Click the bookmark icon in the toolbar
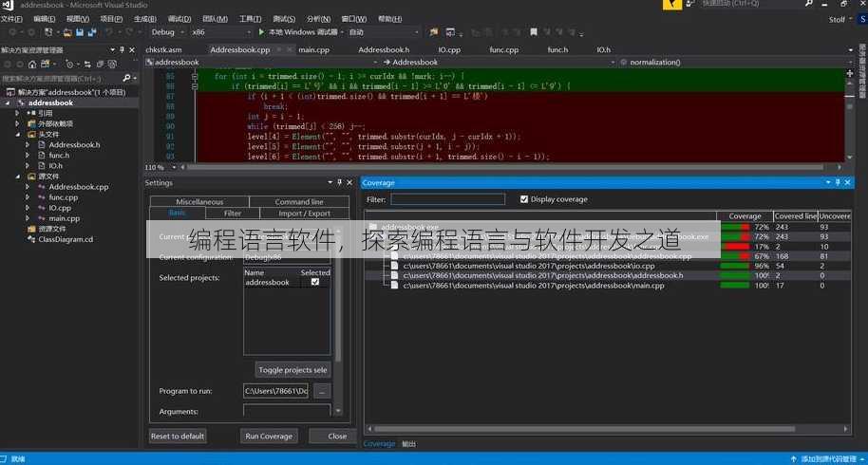 point(534,32)
